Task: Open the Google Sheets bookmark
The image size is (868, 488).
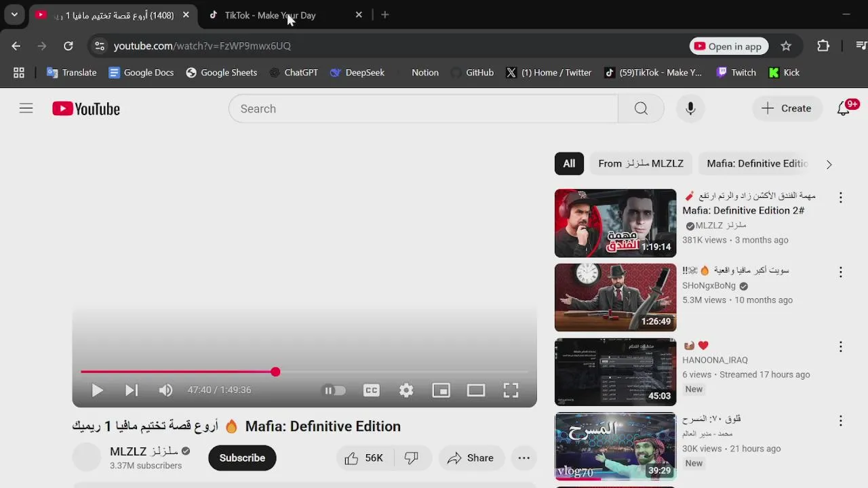Action: point(222,73)
